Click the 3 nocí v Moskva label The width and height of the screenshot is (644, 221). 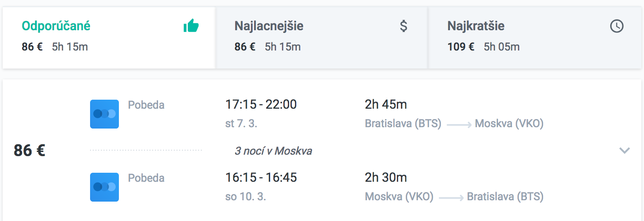pyautogui.click(x=273, y=151)
